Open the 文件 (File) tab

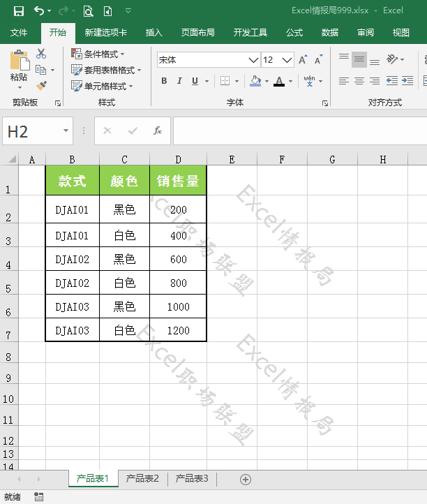point(19,33)
